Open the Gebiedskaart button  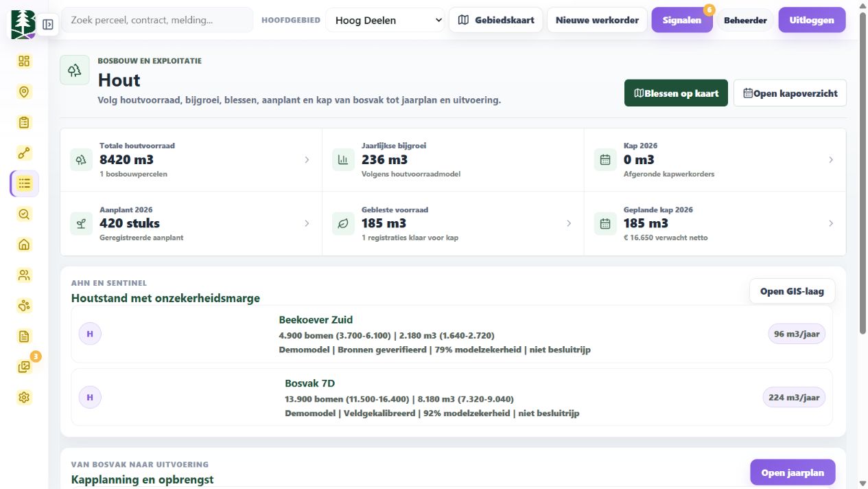tap(496, 20)
